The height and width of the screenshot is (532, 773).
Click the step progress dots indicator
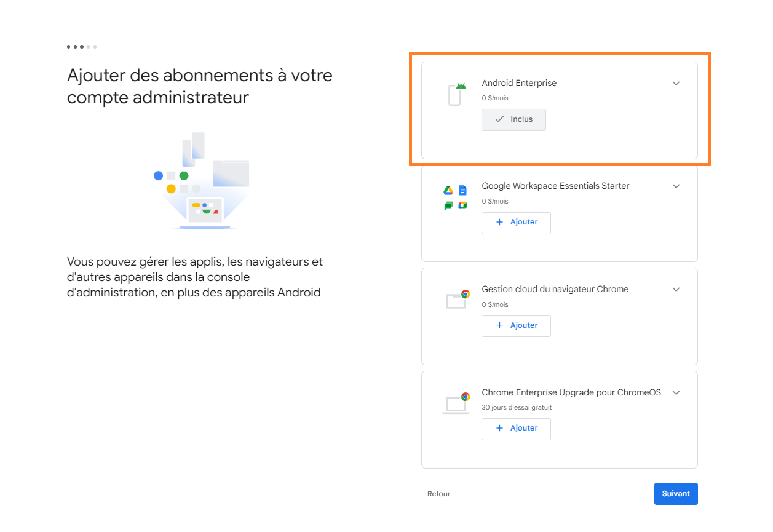tap(82, 47)
